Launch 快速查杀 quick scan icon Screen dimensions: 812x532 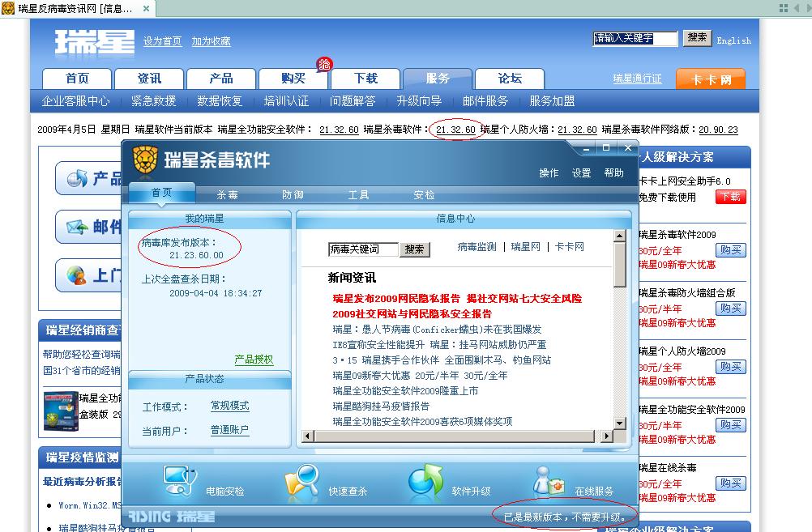(302, 482)
